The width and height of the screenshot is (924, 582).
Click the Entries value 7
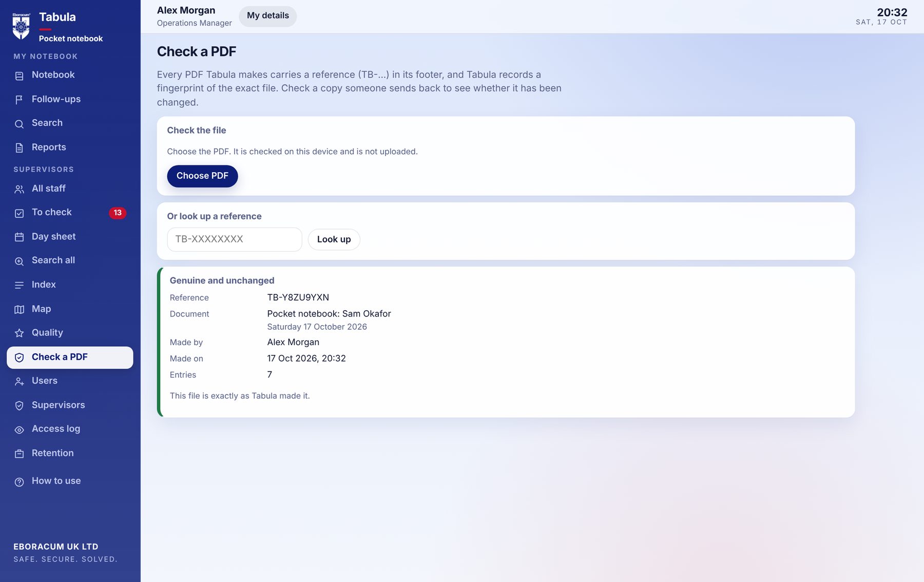pos(269,375)
